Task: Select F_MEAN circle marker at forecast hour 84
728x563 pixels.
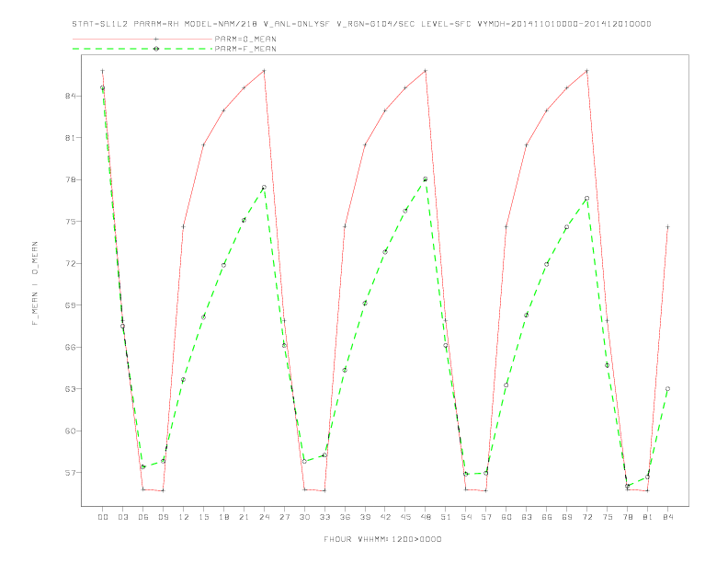Action: [x=667, y=389]
